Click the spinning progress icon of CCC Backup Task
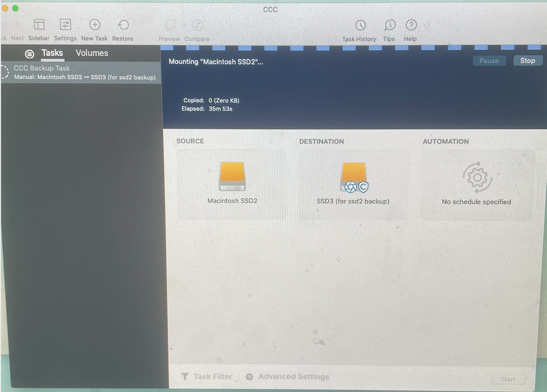 tap(4, 72)
